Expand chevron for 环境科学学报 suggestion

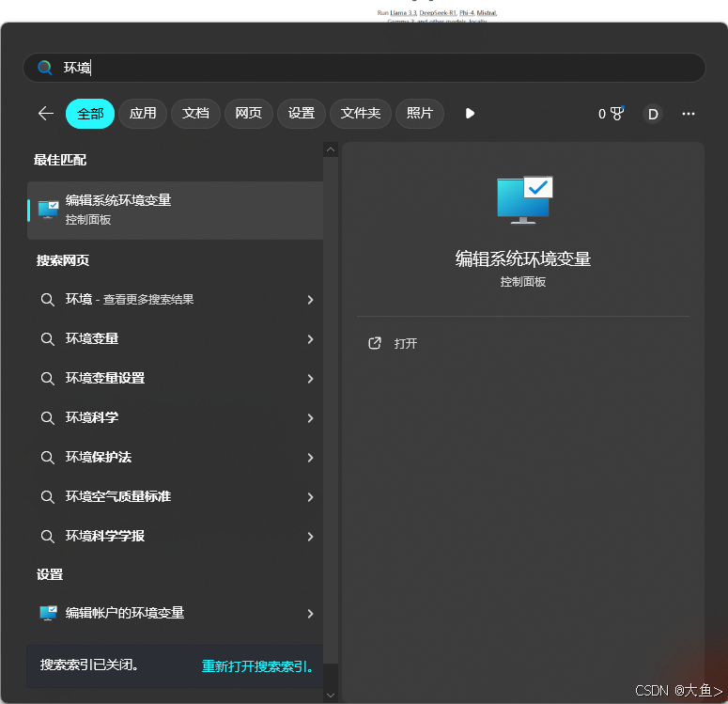pyautogui.click(x=310, y=537)
